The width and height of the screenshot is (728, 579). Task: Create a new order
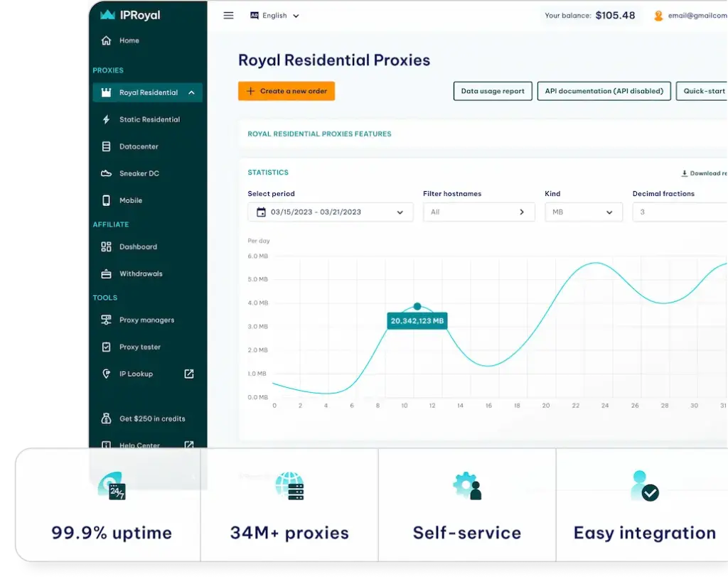(x=287, y=91)
